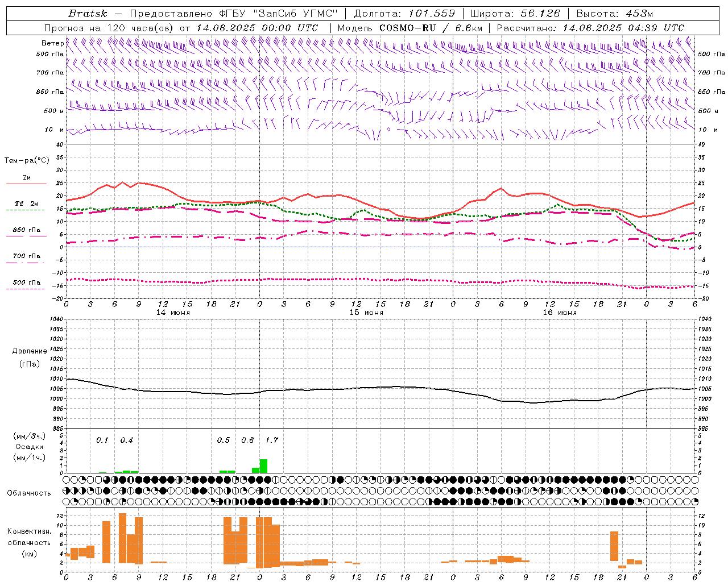Select the 'Конвективн.' convective cloud label

click(30, 531)
